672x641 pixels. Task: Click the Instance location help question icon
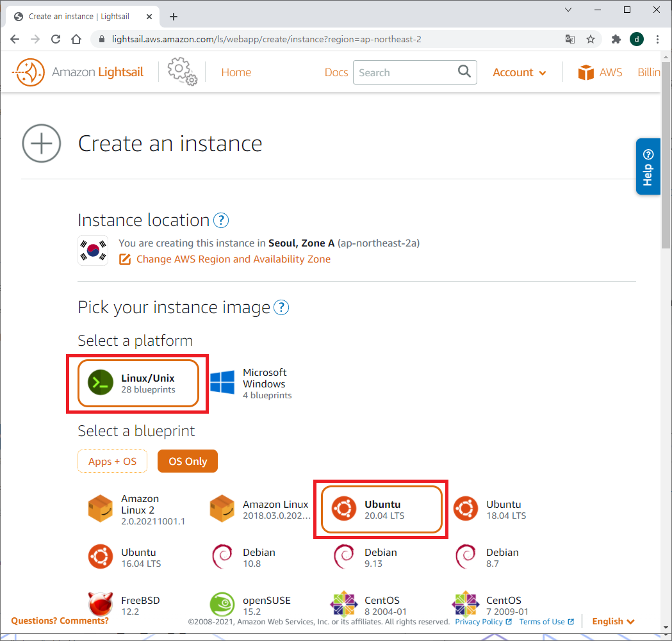point(221,220)
